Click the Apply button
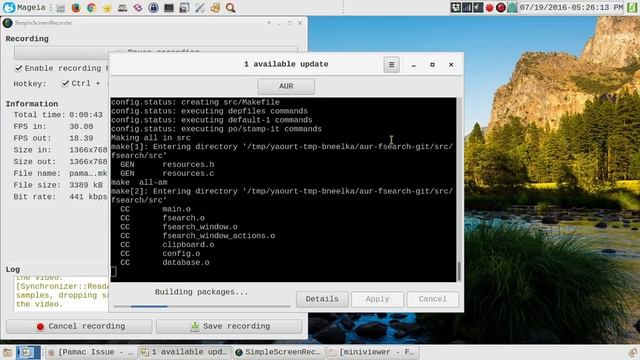This screenshot has width=640, height=360. (x=377, y=299)
